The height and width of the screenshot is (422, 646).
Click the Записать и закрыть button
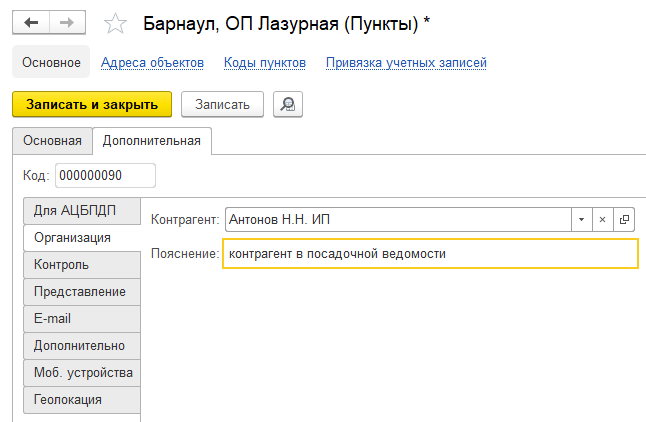click(x=92, y=104)
